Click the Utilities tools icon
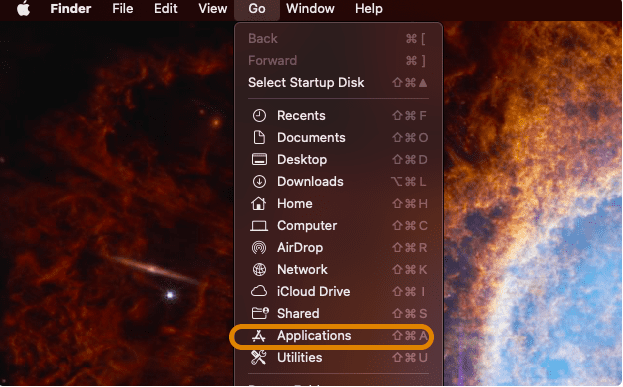This screenshot has height=387, width=623. click(x=258, y=358)
